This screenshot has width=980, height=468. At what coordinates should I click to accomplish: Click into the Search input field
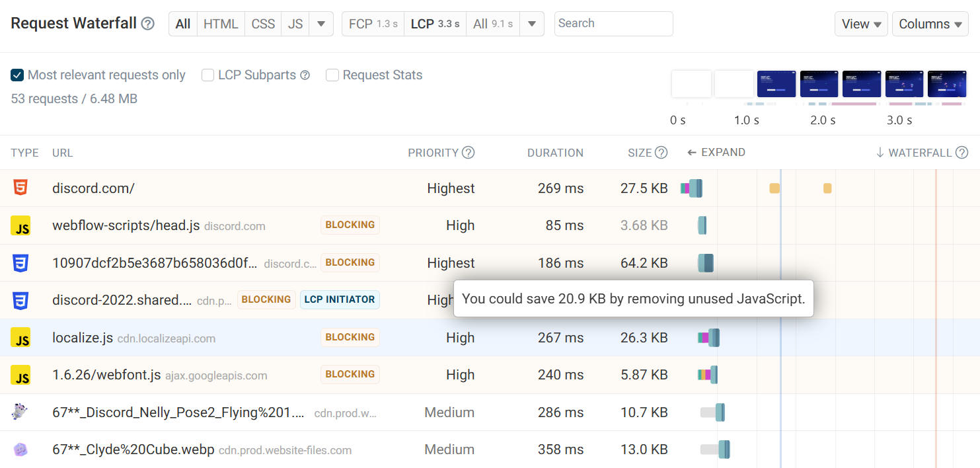point(613,24)
